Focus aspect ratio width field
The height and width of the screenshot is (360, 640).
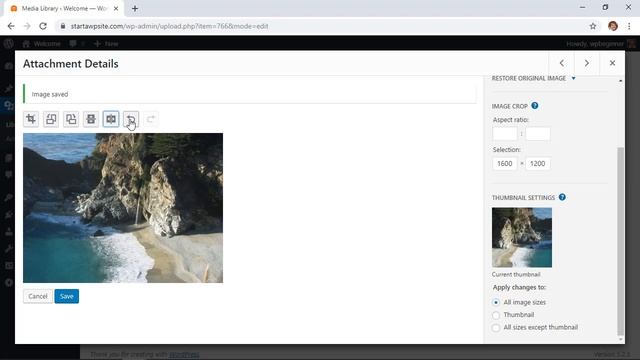[505, 133]
